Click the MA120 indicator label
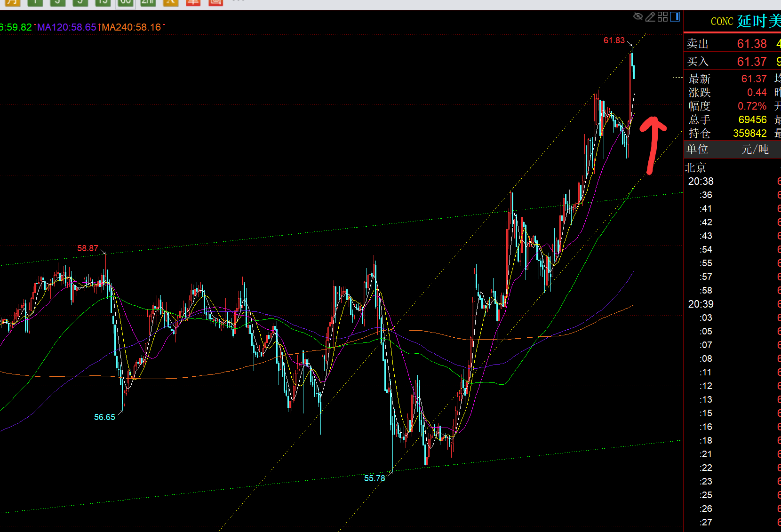 coord(66,27)
